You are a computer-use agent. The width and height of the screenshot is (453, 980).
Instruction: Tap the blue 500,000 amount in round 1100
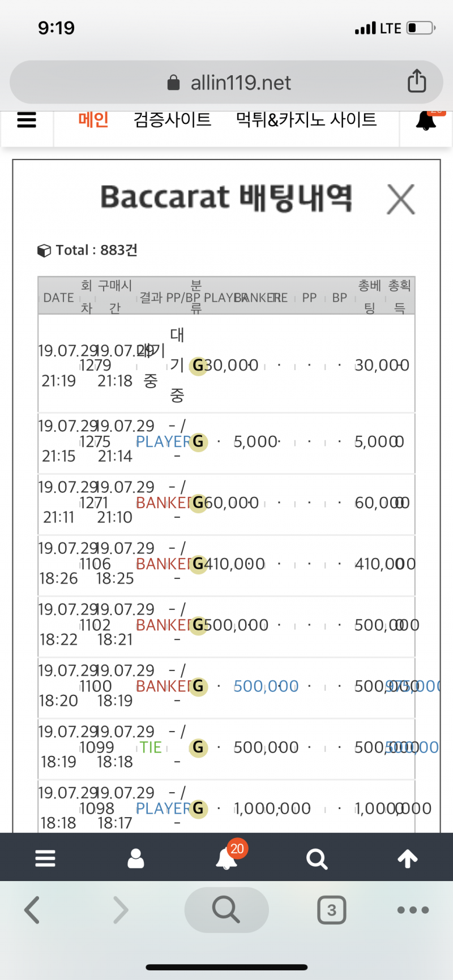pos(266,686)
